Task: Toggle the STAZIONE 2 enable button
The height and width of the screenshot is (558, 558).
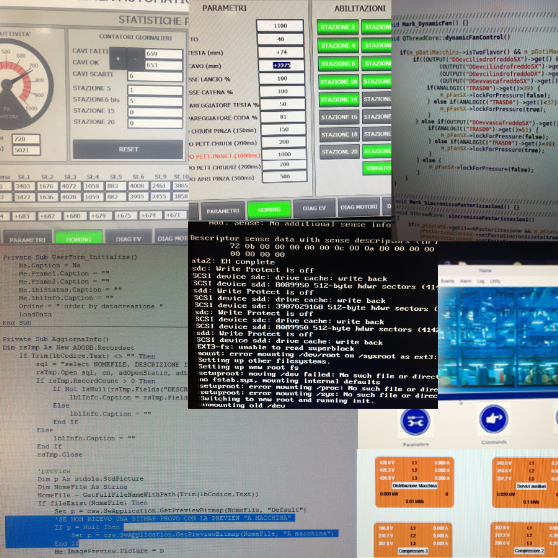Action: coord(337,27)
